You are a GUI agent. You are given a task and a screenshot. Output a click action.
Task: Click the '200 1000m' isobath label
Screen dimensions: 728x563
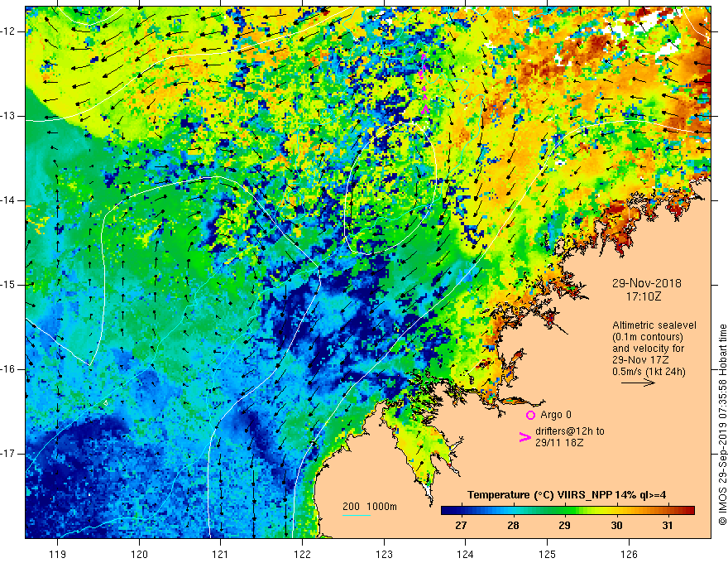pos(370,507)
